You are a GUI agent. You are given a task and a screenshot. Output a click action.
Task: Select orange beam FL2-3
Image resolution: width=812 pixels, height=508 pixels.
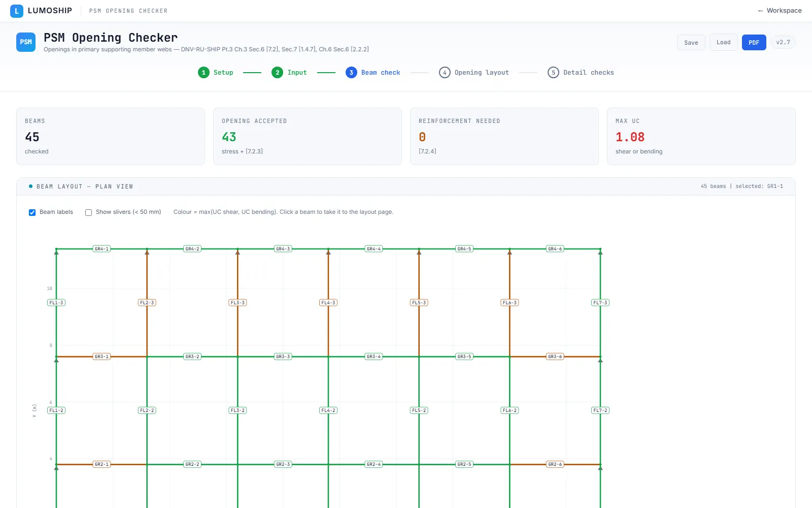pos(147,303)
